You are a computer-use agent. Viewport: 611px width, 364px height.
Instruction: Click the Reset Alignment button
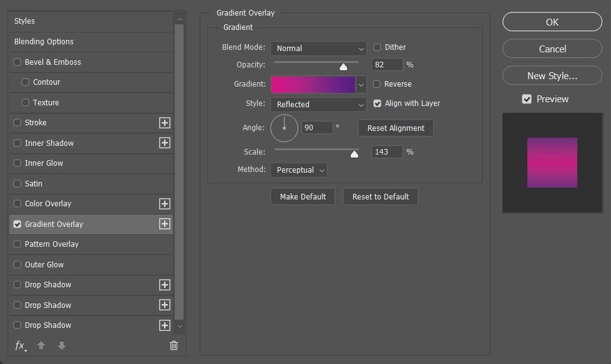click(x=396, y=128)
